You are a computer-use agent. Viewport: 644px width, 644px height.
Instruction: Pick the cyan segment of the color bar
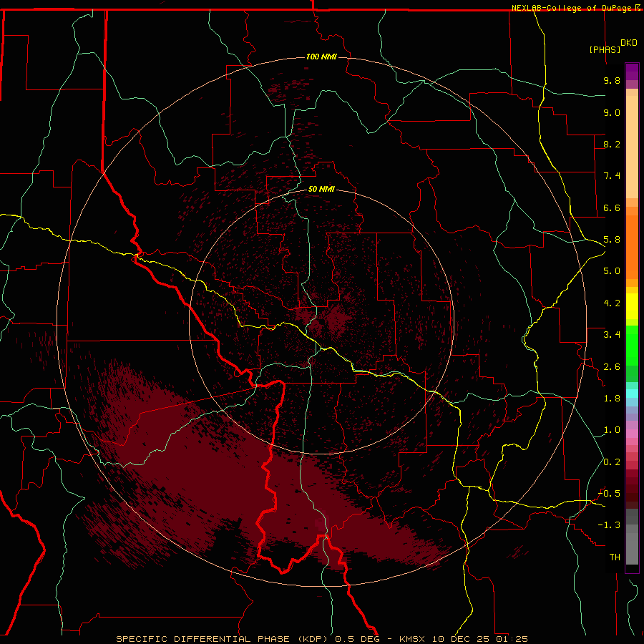(x=632, y=394)
